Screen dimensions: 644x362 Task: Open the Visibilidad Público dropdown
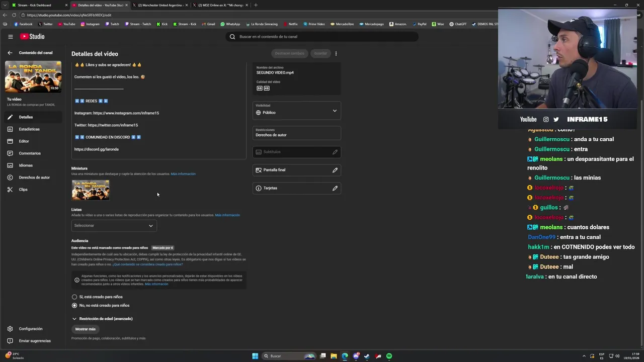pos(296,111)
